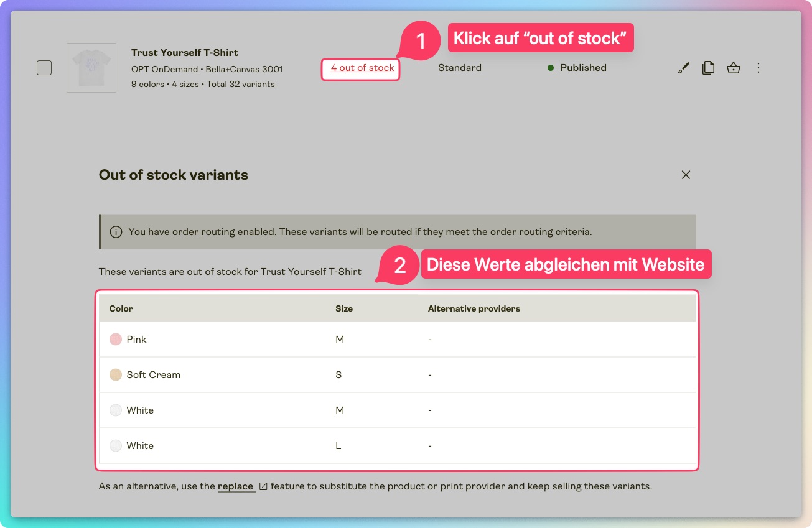Click the Color column header
Image resolution: width=812 pixels, height=528 pixels.
(x=121, y=308)
